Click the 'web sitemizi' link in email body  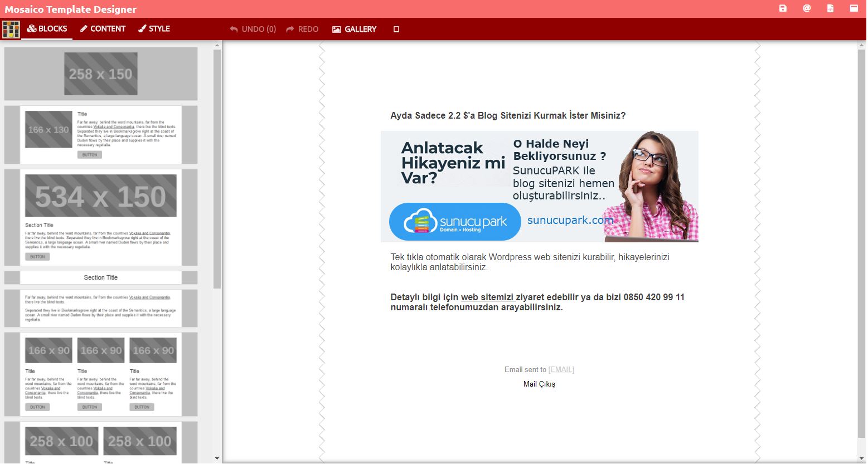tap(487, 297)
